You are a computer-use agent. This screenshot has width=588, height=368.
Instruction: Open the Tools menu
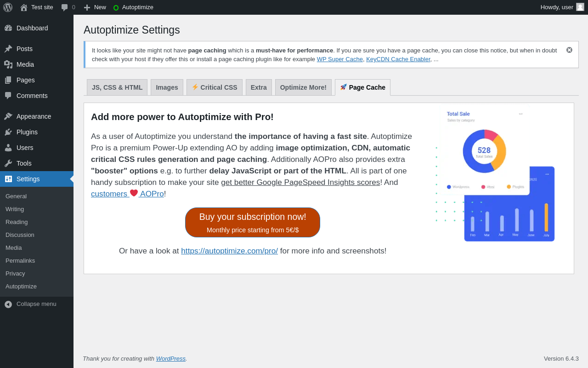[x=24, y=163]
